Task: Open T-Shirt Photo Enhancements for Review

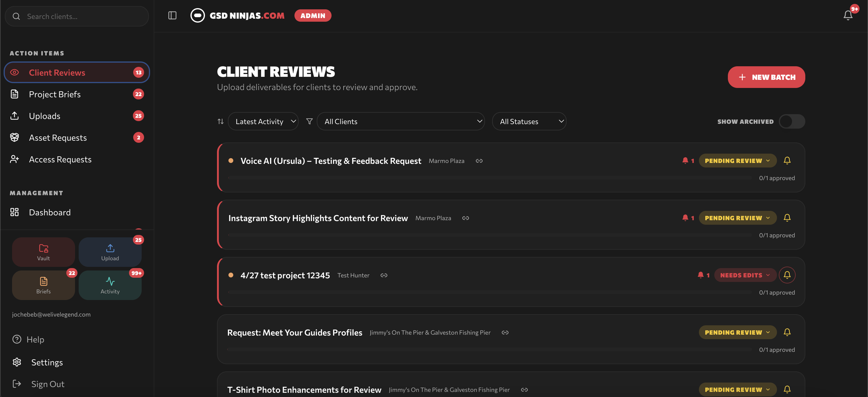Action: (x=304, y=390)
